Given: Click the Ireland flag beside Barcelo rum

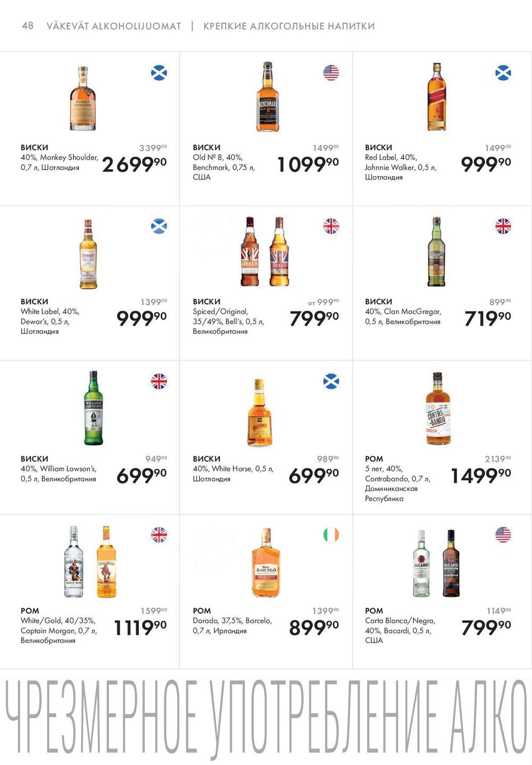Looking at the screenshot, I should point(331,535).
